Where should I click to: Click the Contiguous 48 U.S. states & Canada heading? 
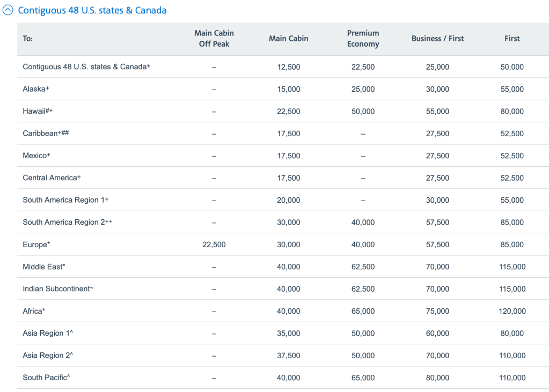(92, 11)
